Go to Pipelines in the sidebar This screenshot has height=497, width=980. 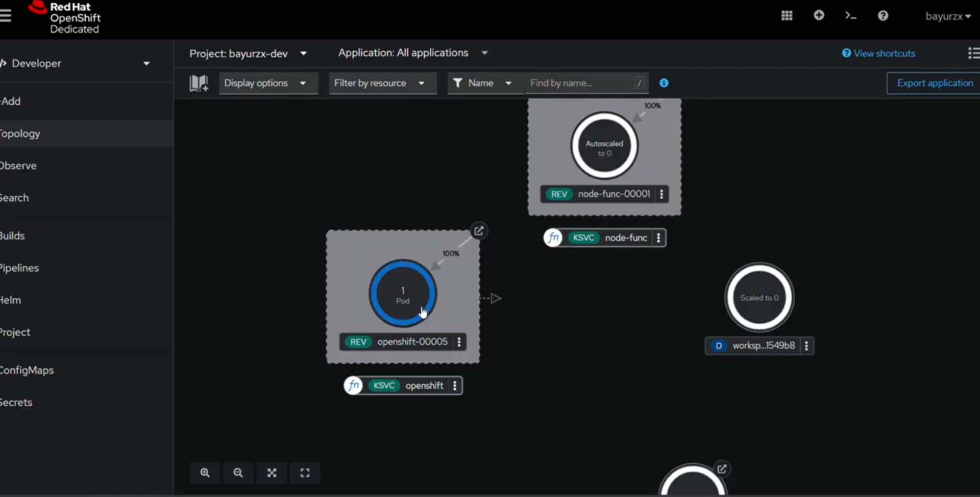19,268
